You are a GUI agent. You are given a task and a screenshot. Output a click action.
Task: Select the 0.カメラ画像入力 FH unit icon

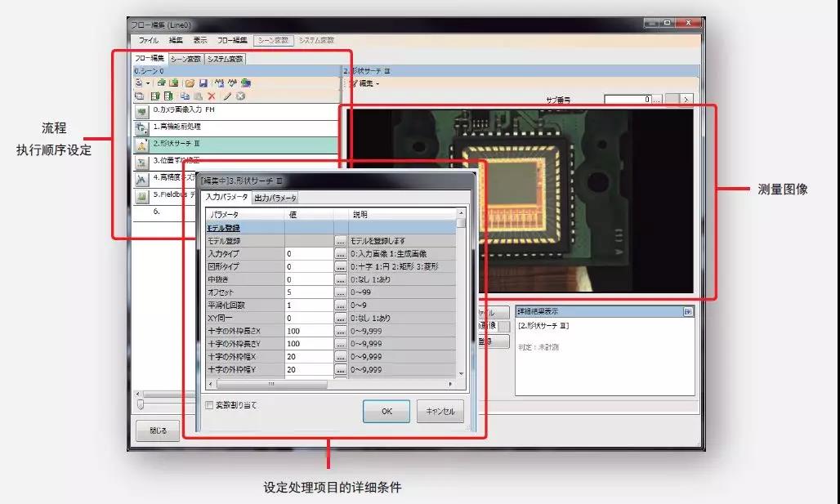(141, 111)
